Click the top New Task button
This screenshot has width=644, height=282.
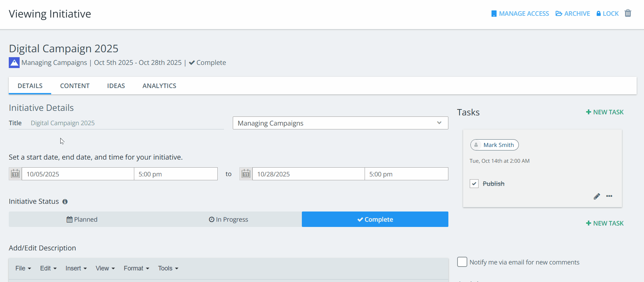coord(605,112)
